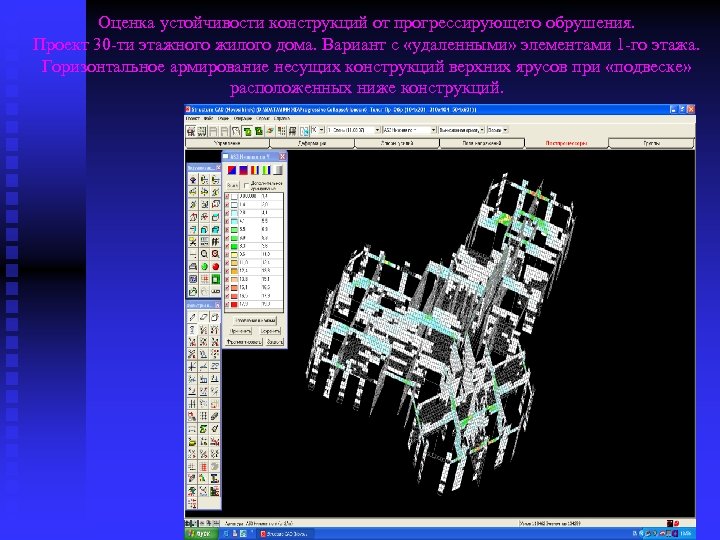Click the top-left icon of the display palette
Screen dimensions: 720x540
193,180
